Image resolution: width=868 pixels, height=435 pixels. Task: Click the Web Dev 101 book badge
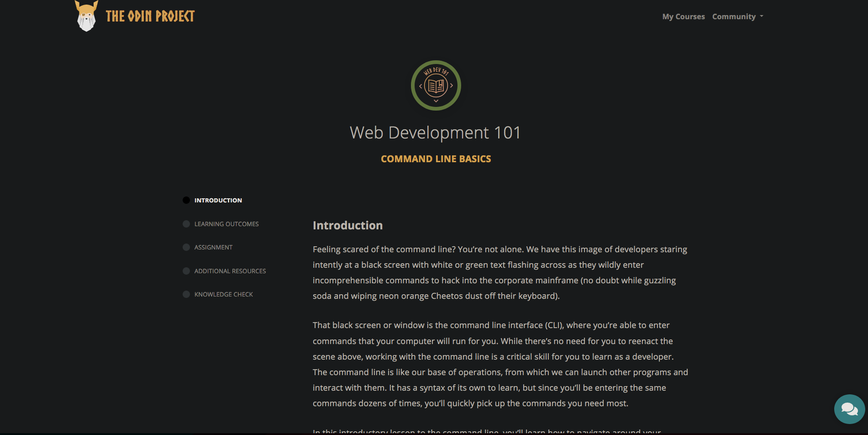436,85
